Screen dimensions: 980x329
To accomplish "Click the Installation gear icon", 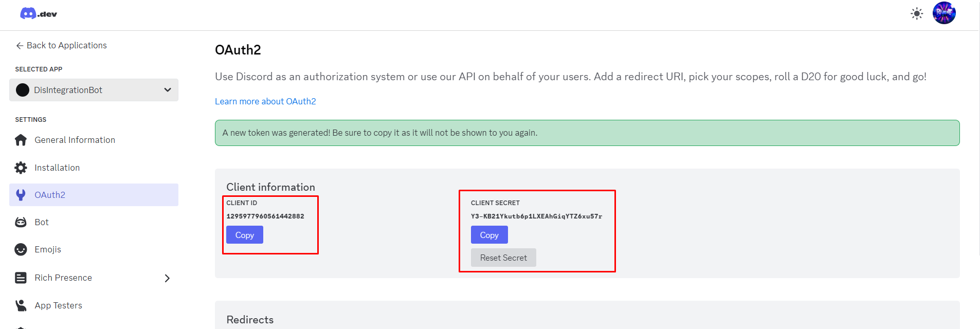I will pyautogui.click(x=21, y=168).
